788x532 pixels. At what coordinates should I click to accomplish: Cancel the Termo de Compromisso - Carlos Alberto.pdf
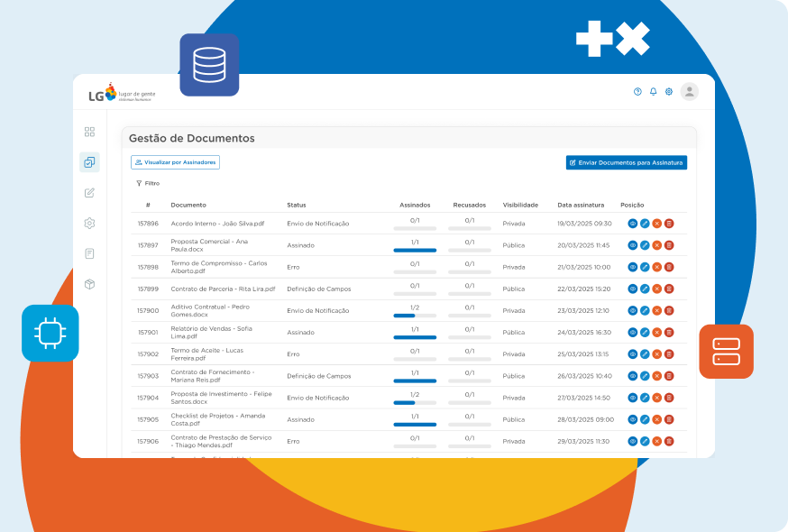[x=656, y=267]
